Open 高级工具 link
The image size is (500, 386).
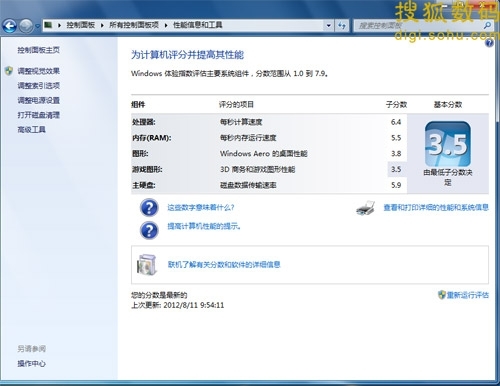point(31,130)
